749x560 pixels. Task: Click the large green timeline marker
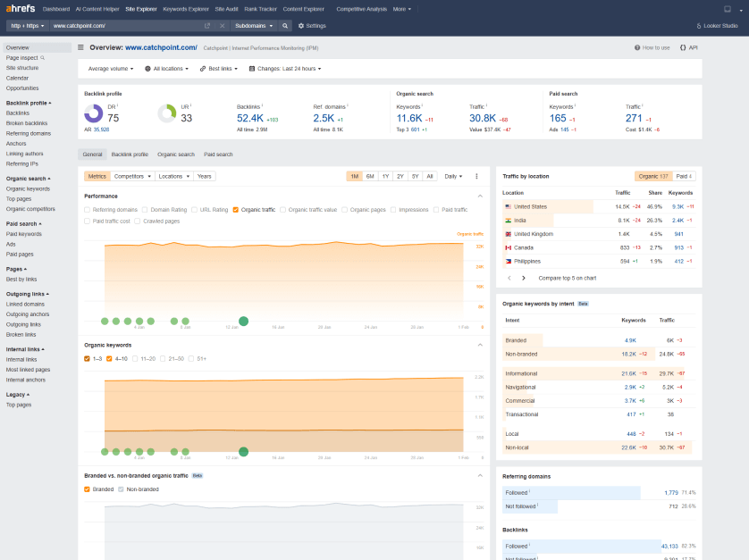point(243,321)
